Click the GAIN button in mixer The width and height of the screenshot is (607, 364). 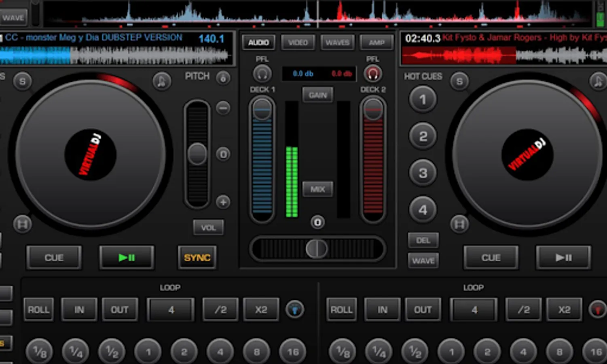[x=318, y=95]
